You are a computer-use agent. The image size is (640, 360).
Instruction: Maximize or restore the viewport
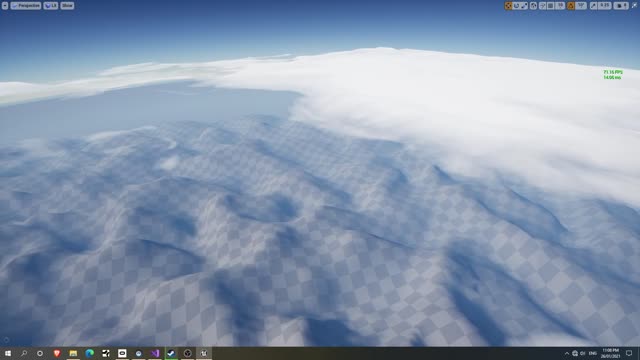coord(634,5)
